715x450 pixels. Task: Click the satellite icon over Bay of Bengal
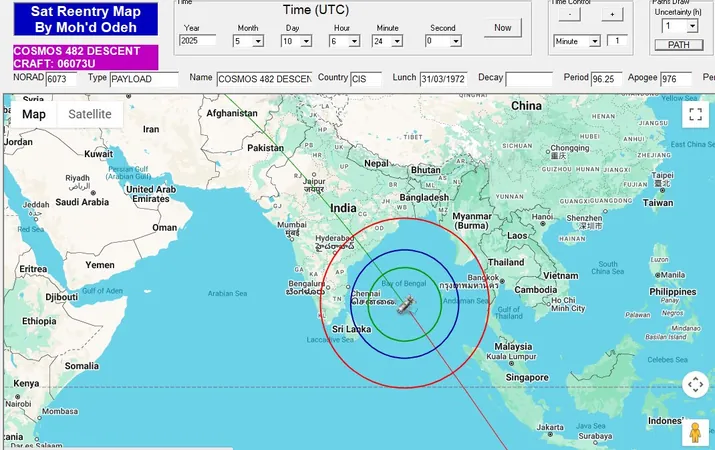click(405, 305)
